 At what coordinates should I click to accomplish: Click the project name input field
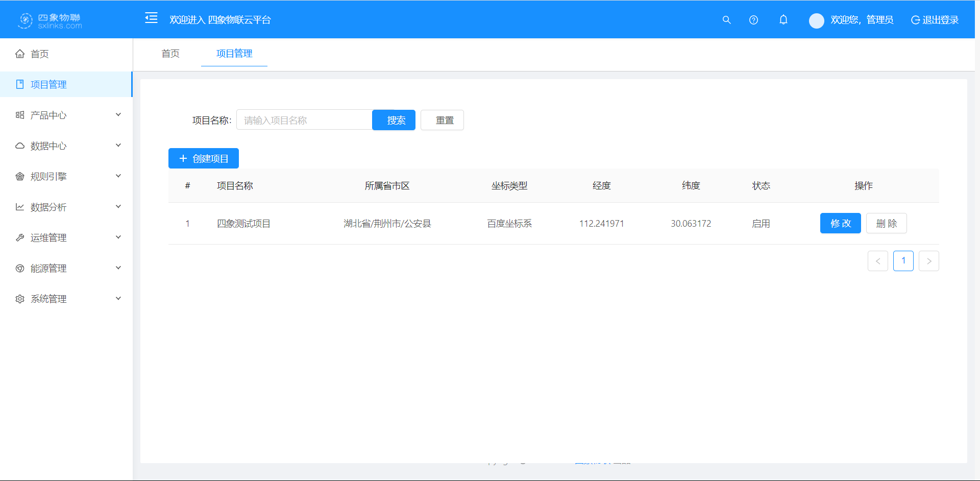coord(304,119)
